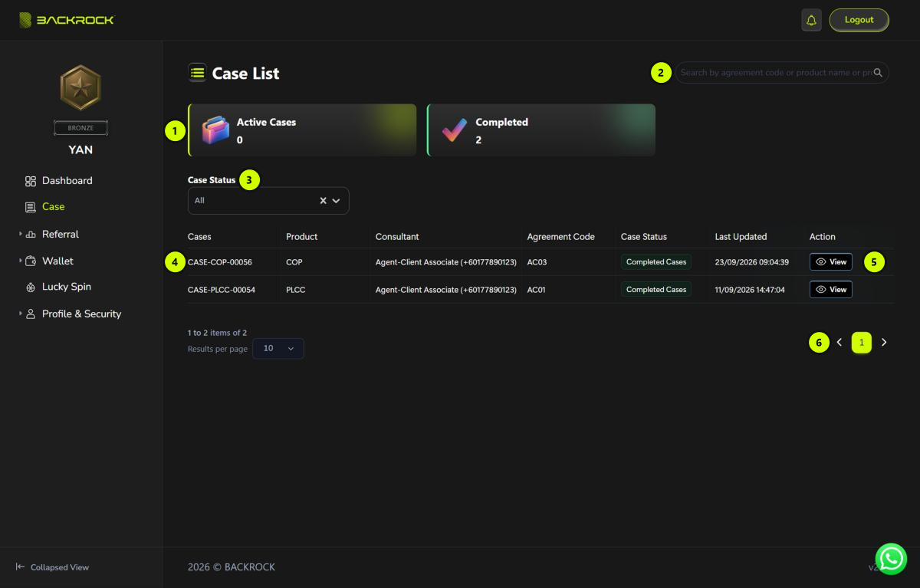This screenshot has width=920, height=588.
Task: Click the Completed Cases badge for AC03
Action: 656,262
